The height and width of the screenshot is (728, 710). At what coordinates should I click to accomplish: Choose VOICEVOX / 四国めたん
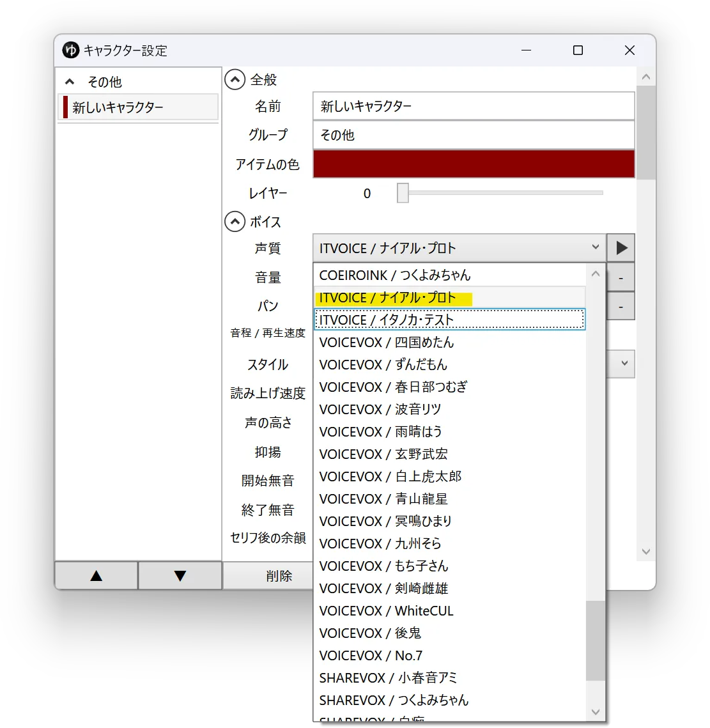(449, 342)
